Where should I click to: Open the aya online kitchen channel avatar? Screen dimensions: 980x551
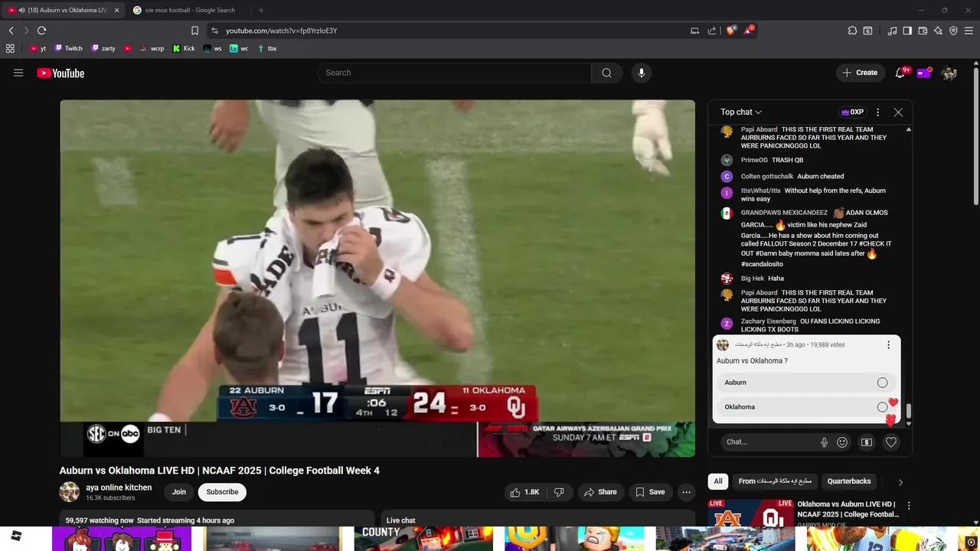pyautogui.click(x=70, y=492)
